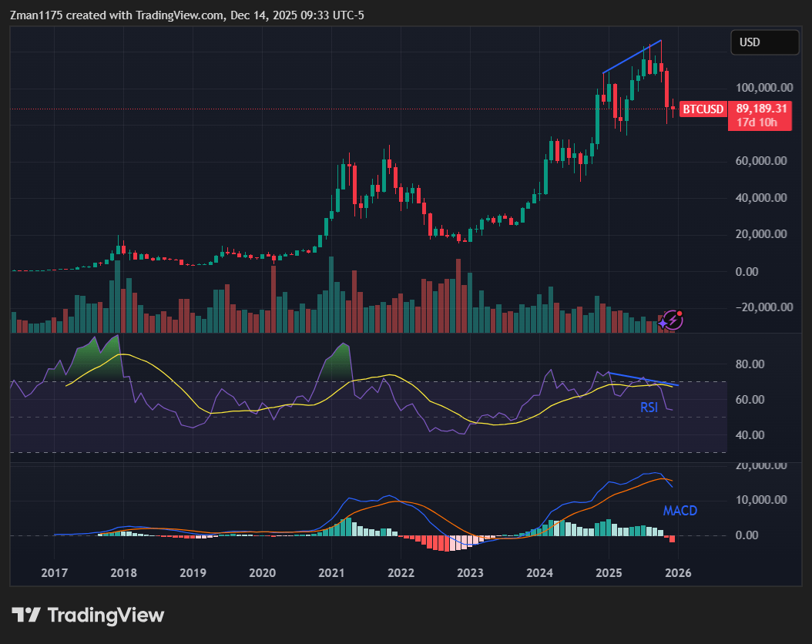Select the RSI indicator label
Image resolution: width=812 pixels, height=644 pixels.
pyautogui.click(x=648, y=408)
